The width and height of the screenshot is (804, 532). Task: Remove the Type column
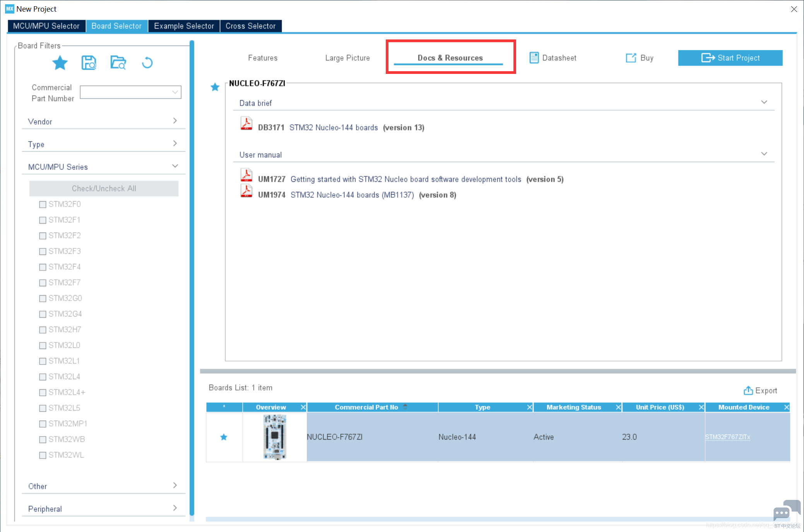pos(529,407)
